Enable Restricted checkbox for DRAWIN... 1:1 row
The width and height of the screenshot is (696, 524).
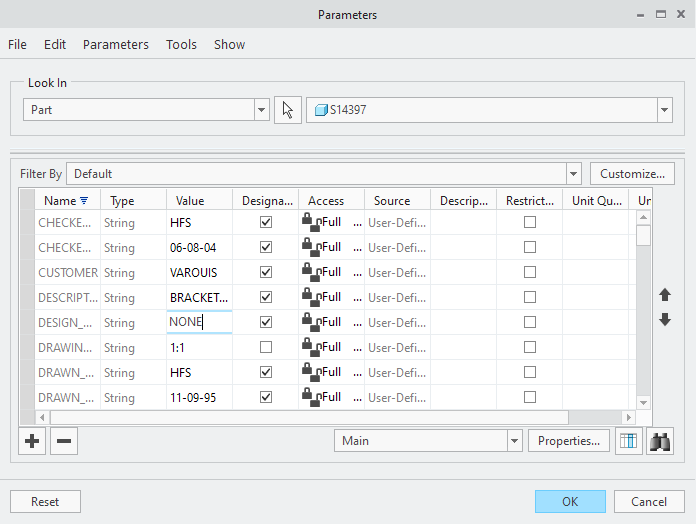[530, 347]
